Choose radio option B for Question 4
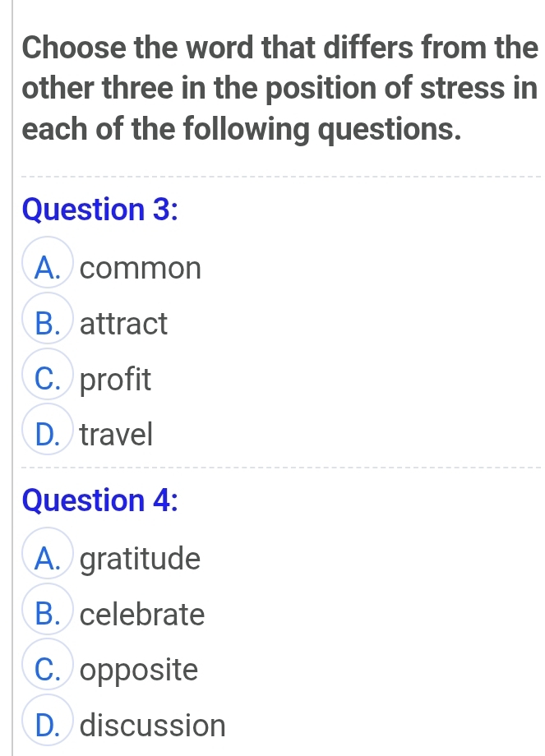 pyautogui.click(x=51, y=614)
